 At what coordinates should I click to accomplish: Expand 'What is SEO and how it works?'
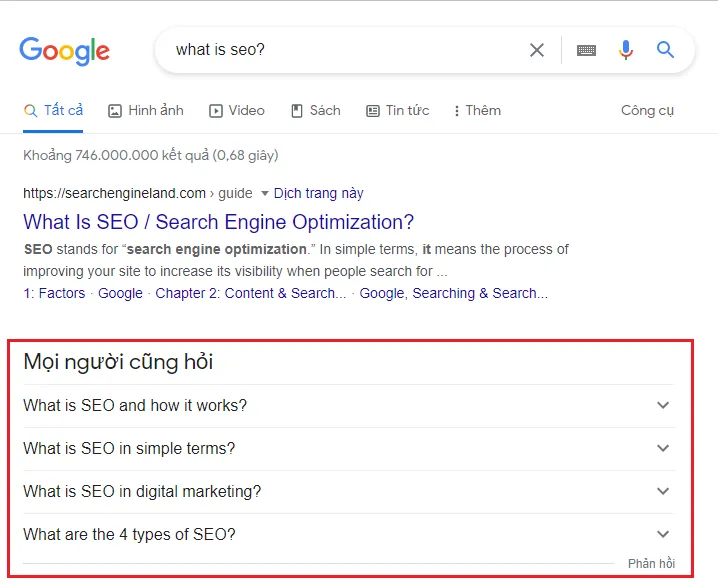349,406
